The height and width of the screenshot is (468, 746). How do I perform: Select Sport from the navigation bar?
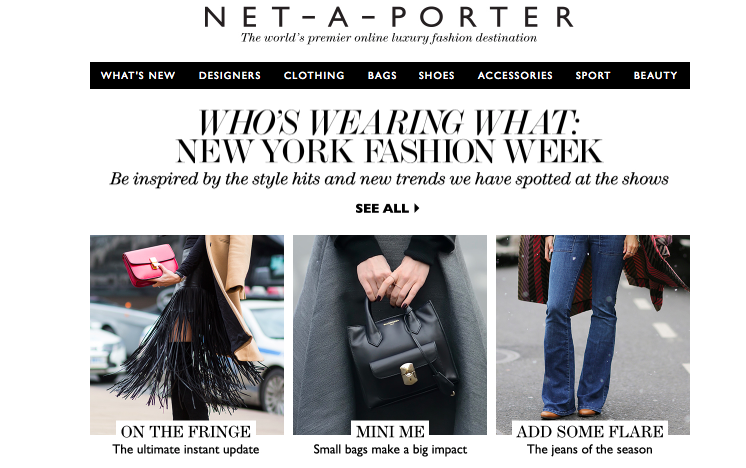pyautogui.click(x=593, y=76)
